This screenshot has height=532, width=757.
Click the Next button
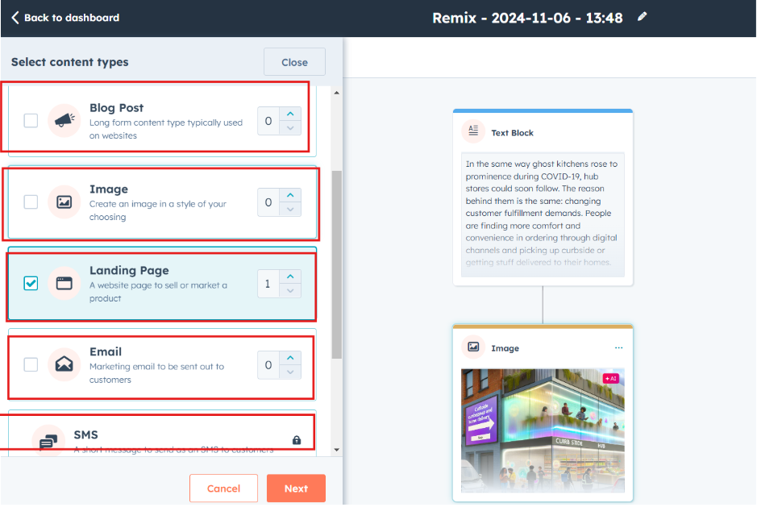(295, 488)
